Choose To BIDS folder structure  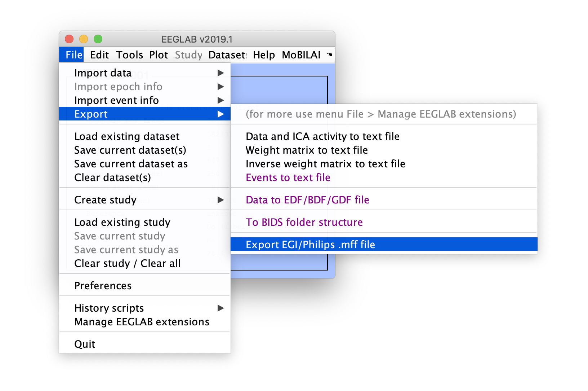[304, 222]
